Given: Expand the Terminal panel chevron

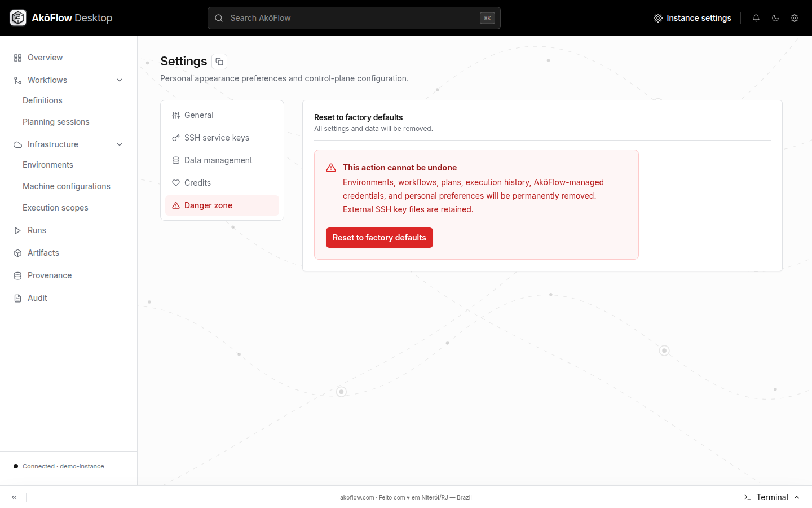Looking at the screenshot, I should (x=797, y=497).
